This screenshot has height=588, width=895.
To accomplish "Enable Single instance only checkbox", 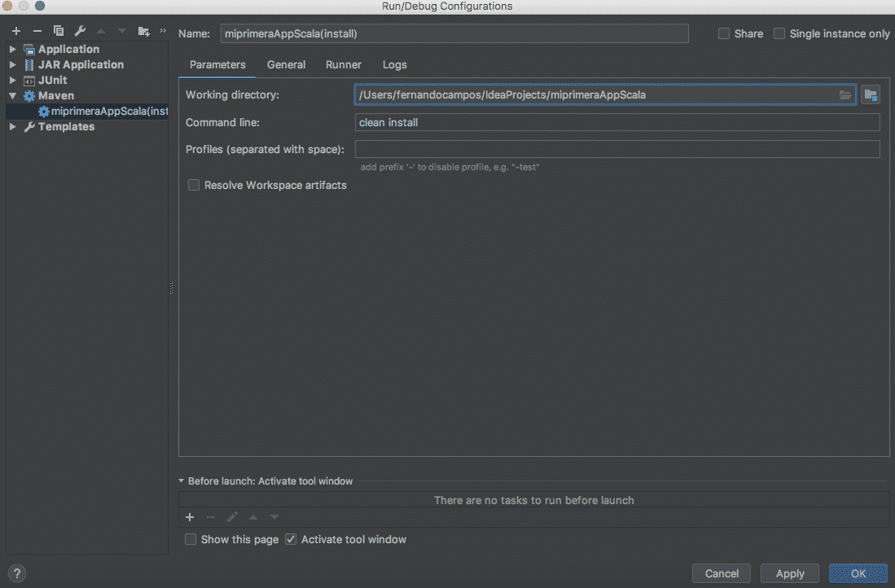I will click(779, 33).
